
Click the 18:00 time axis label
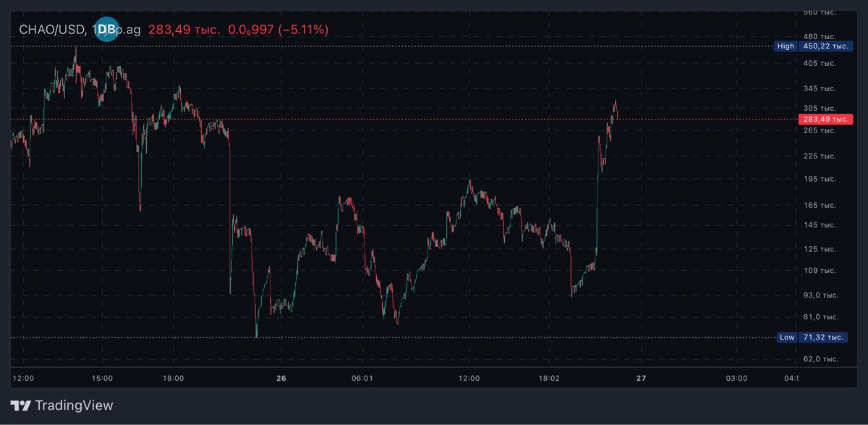point(173,378)
